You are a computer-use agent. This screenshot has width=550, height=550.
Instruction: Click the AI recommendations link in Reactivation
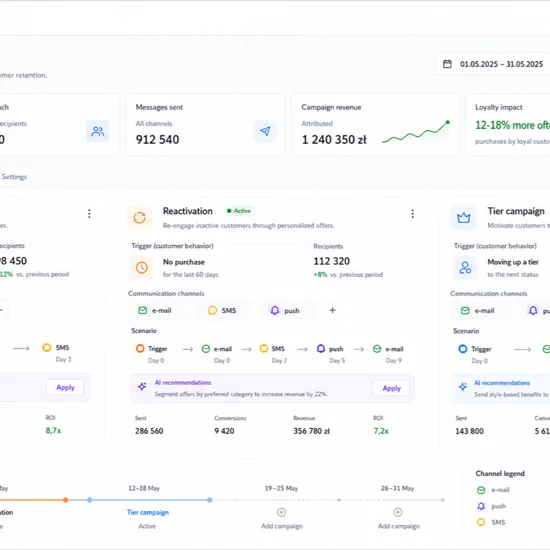pyautogui.click(x=183, y=382)
